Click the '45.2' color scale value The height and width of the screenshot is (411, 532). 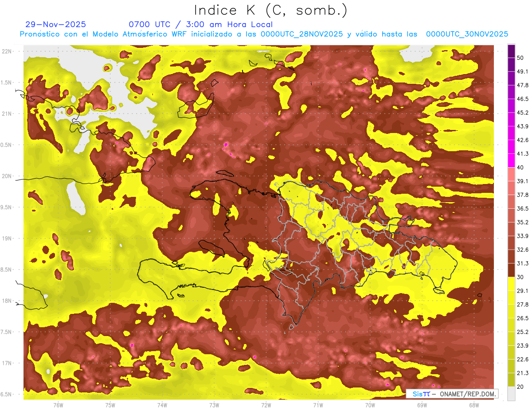pos(523,113)
